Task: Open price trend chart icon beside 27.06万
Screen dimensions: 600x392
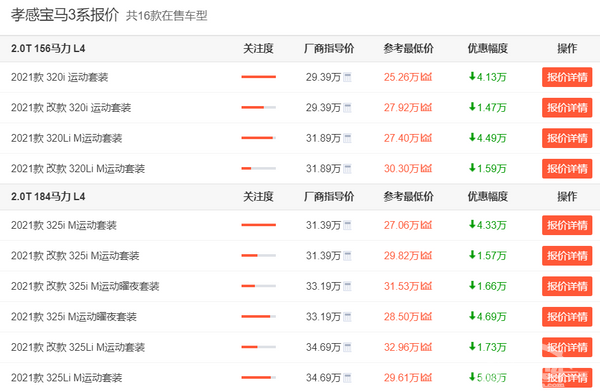Action: [x=426, y=225]
